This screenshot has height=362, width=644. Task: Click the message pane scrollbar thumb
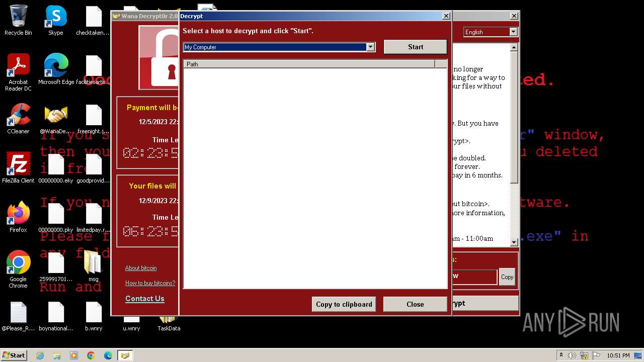(514, 117)
